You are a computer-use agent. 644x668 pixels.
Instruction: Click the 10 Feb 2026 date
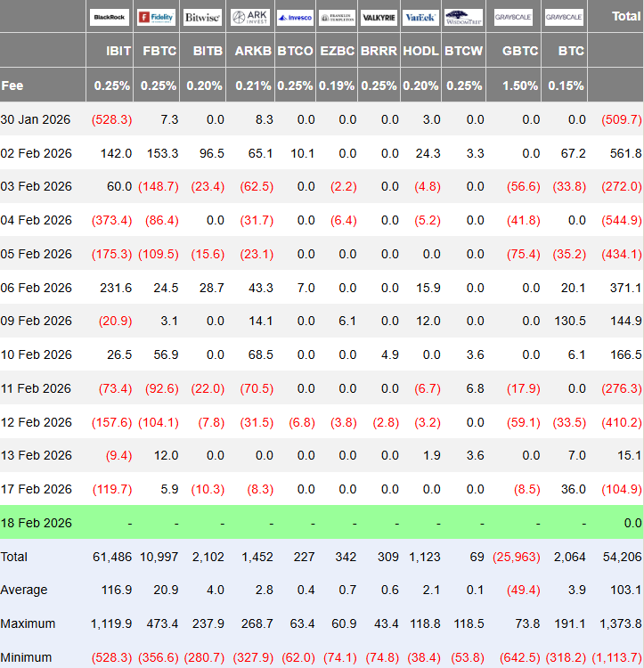point(37,354)
